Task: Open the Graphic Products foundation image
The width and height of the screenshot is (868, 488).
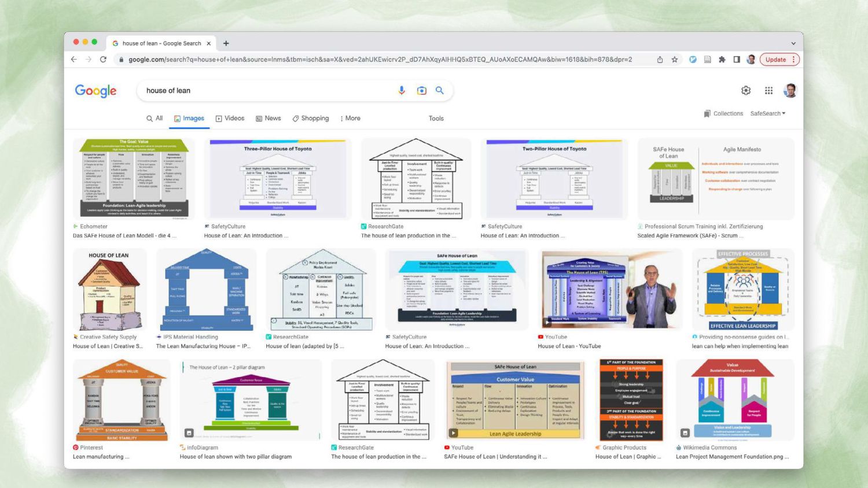Action: (631, 400)
